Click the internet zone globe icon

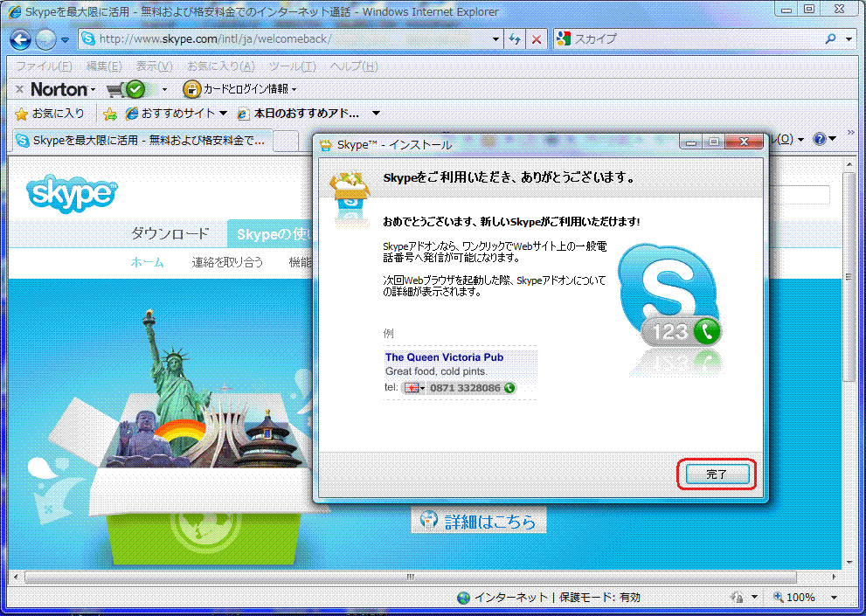tap(463, 598)
